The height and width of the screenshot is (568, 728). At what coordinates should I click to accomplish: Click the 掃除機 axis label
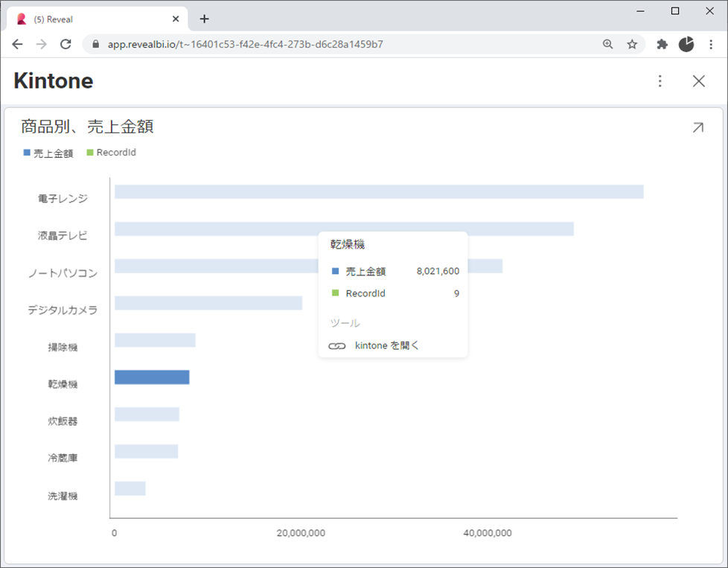(x=63, y=348)
